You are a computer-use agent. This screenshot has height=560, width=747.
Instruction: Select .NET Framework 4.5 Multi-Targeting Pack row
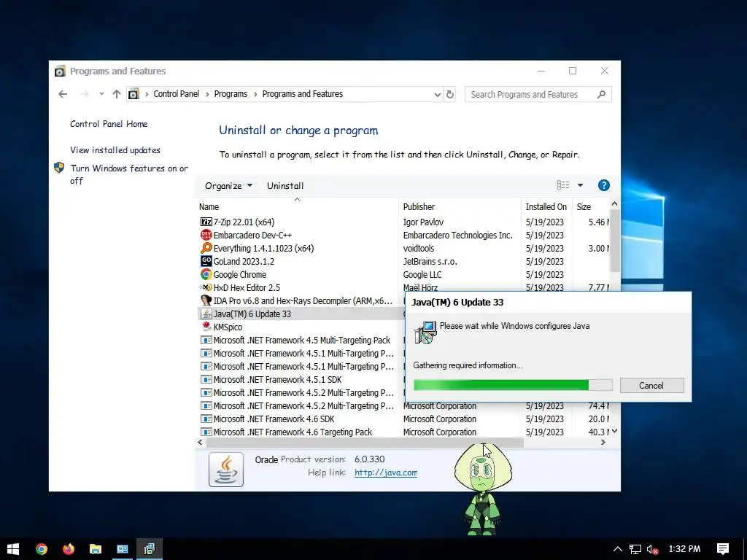point(301,340)
